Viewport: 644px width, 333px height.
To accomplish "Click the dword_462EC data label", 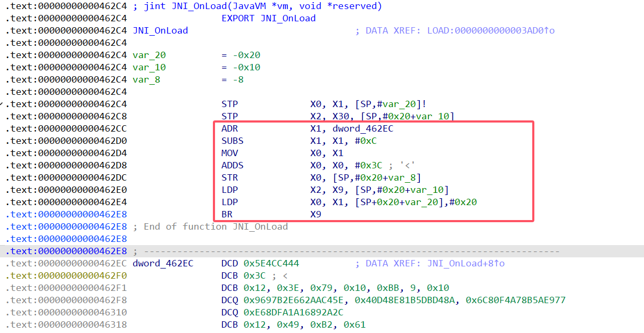I will tap(163, 263).
